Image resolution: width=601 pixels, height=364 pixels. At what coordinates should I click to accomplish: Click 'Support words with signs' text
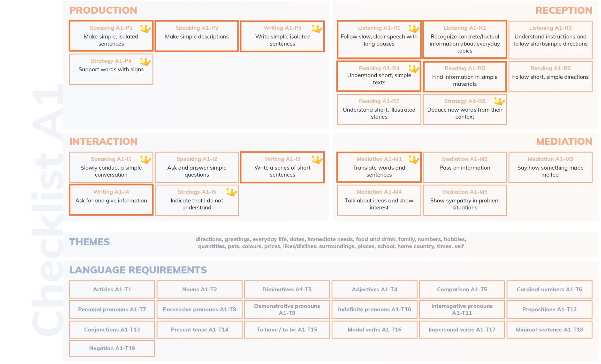coord(111,69)
